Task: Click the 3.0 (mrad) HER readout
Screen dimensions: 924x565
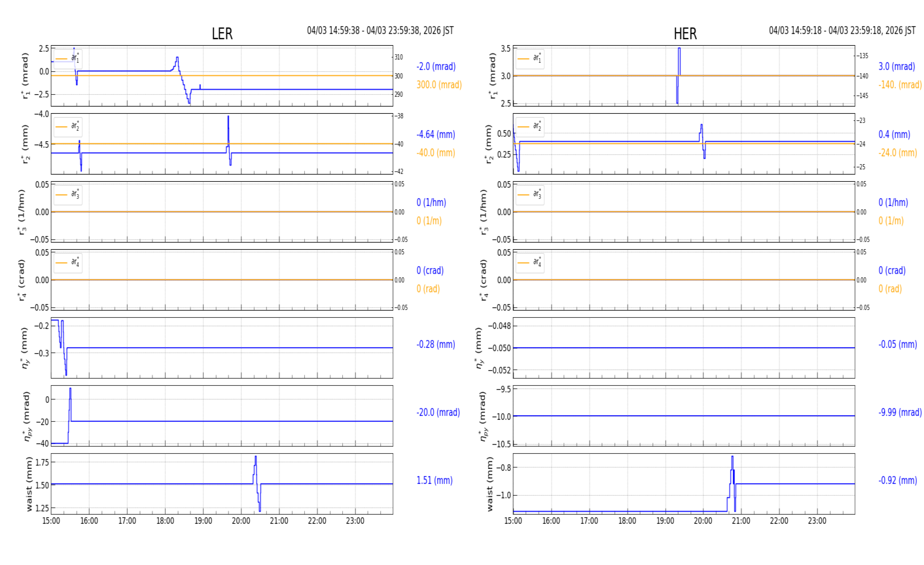Action: tap(897, 67)
